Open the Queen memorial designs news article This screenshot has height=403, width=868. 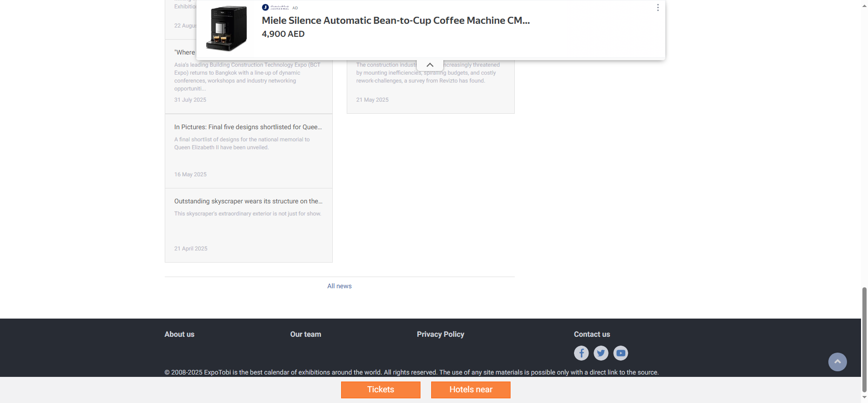click(x=248, y=127)
